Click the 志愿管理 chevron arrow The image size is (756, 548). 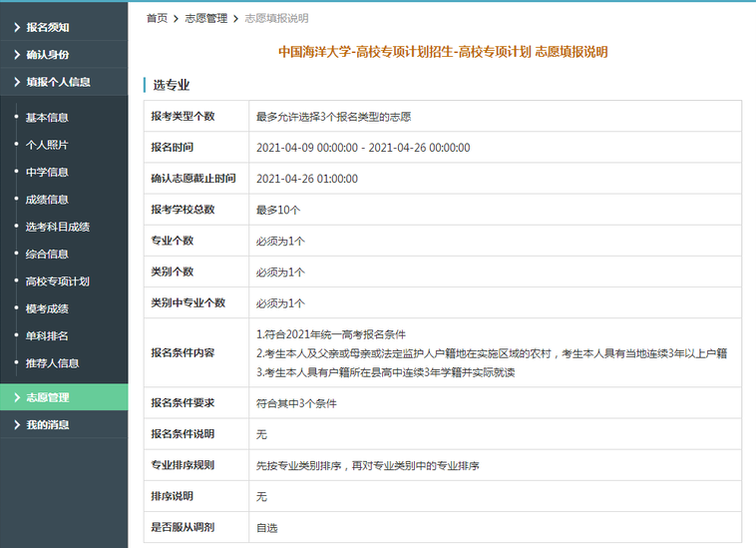tap(17, 397)
